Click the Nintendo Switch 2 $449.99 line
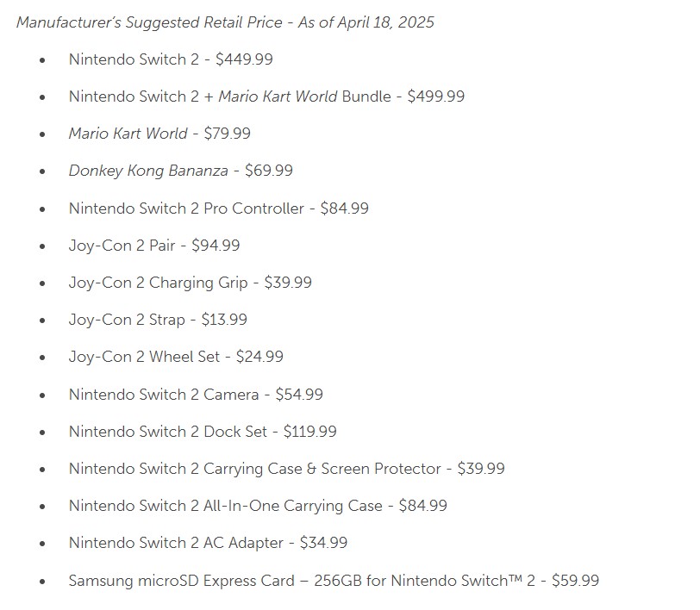This screenshot has width=700, height=610. tap(171, 59)
